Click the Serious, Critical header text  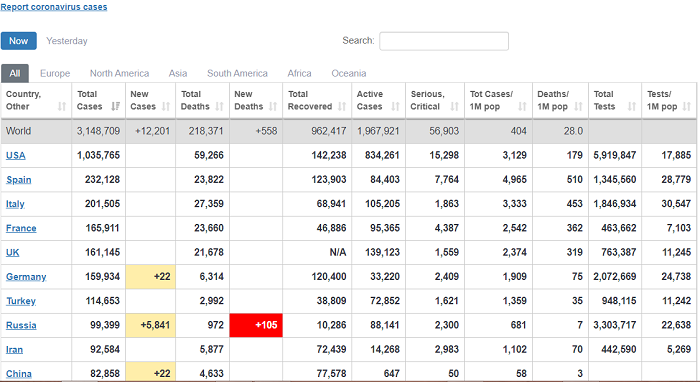(428, 100)
